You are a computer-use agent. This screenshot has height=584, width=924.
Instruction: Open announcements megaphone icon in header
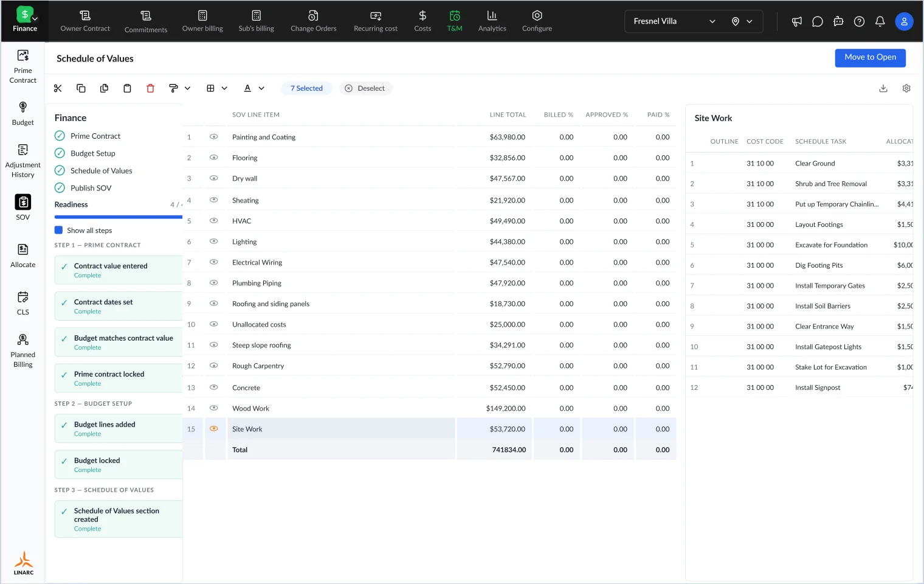[x=797, y=21]
